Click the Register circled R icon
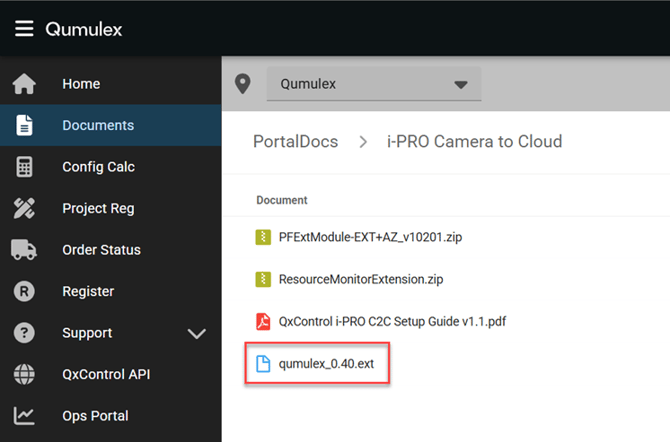The height and width of the screenshot is (442, 670). [24, 292]
